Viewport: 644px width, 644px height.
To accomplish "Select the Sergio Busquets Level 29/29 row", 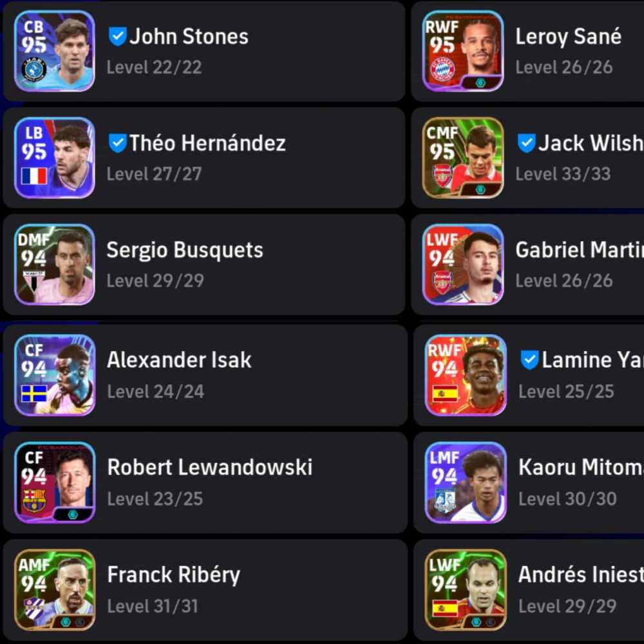I will pos(204,265).
